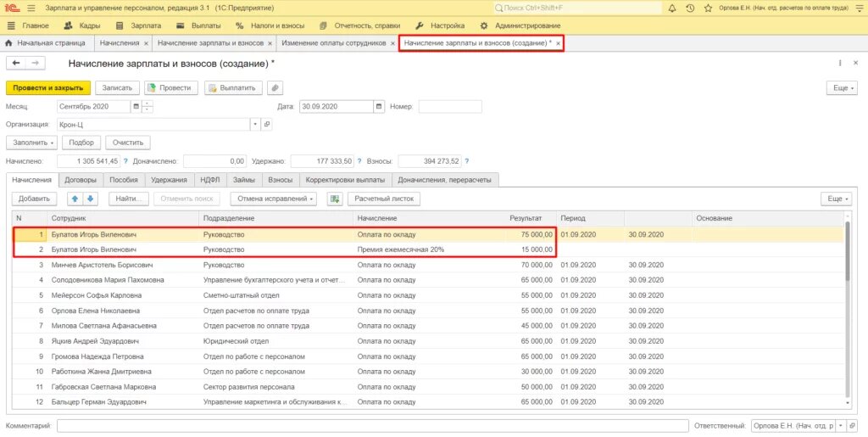Close the Начисления tab
Screen dimensions: 868x437
[x=146, y=43]
